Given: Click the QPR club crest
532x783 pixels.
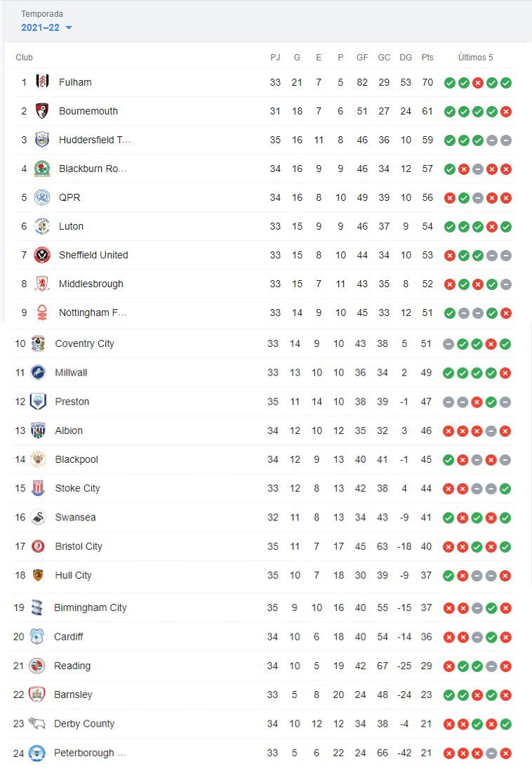Looking at the screenshot, I should (x=42, y=198).
